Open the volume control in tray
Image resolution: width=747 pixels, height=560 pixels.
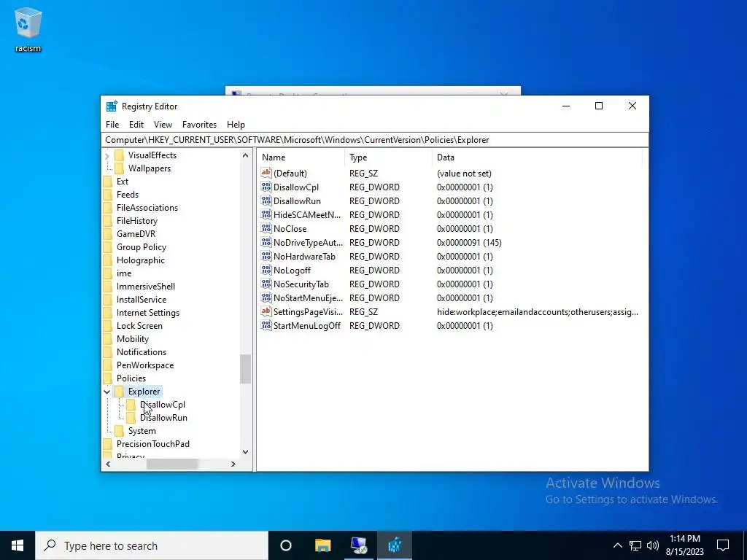tap(653, 545)
